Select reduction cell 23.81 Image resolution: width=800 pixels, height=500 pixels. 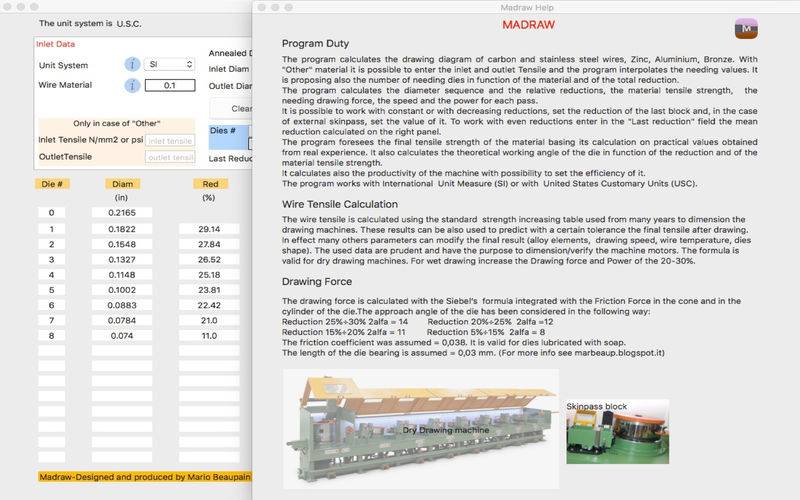tap(209, 290)
